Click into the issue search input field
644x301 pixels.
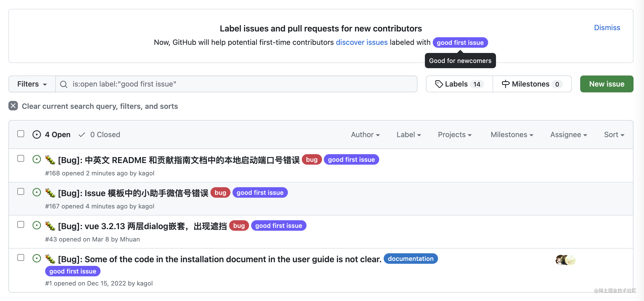(236, 84)
